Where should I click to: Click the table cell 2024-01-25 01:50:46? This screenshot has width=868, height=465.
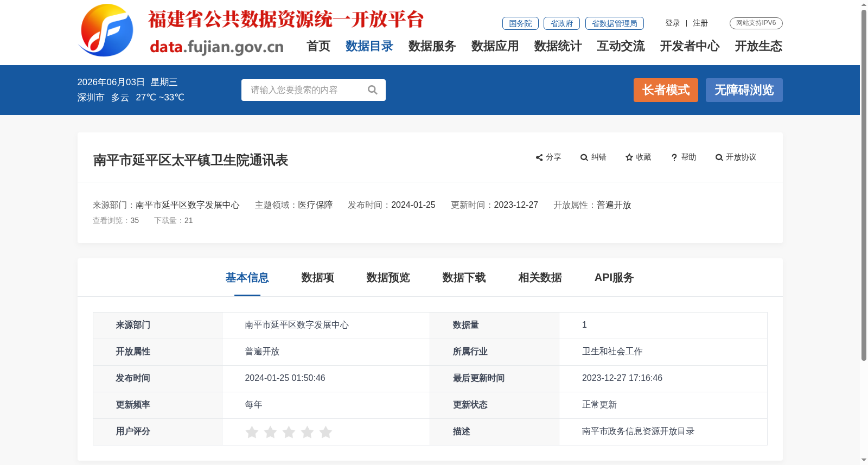pos(285,378)
